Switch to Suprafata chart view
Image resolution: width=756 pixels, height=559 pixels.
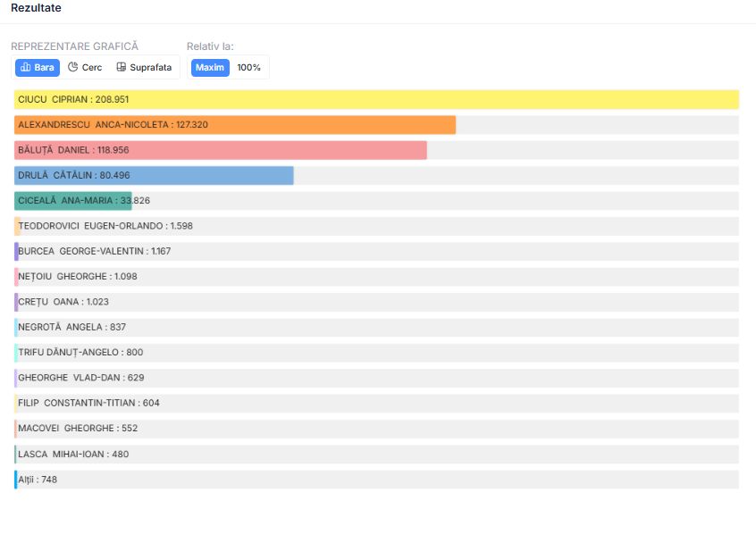pyautogui.click(x=144, y=68)
